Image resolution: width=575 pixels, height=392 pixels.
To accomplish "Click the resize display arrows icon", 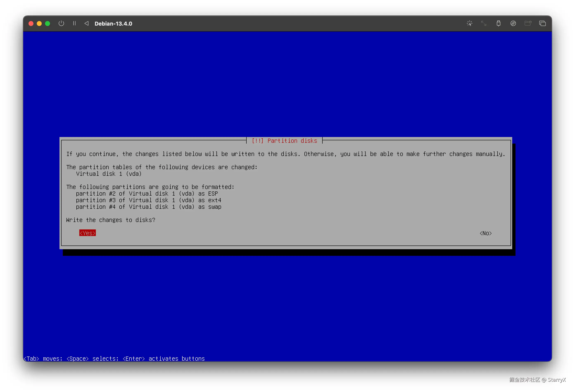I will click(484, 24).
